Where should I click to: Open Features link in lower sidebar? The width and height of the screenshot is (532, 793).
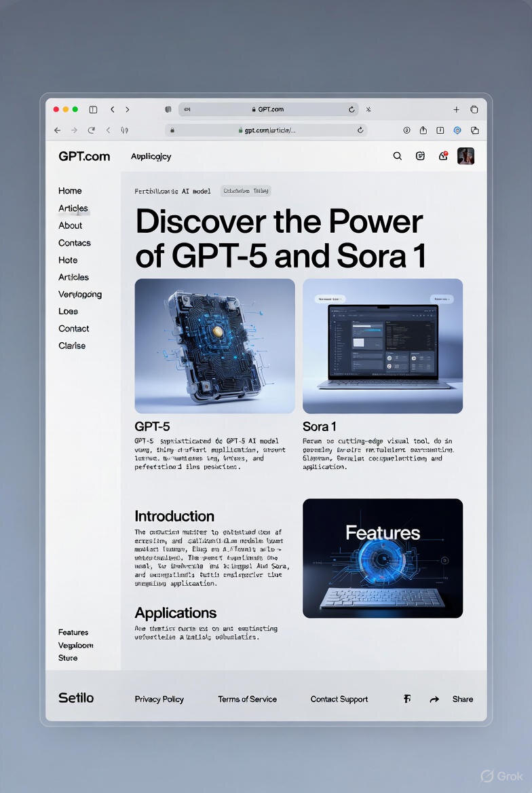pyautogui.click(x=73, y=632)
